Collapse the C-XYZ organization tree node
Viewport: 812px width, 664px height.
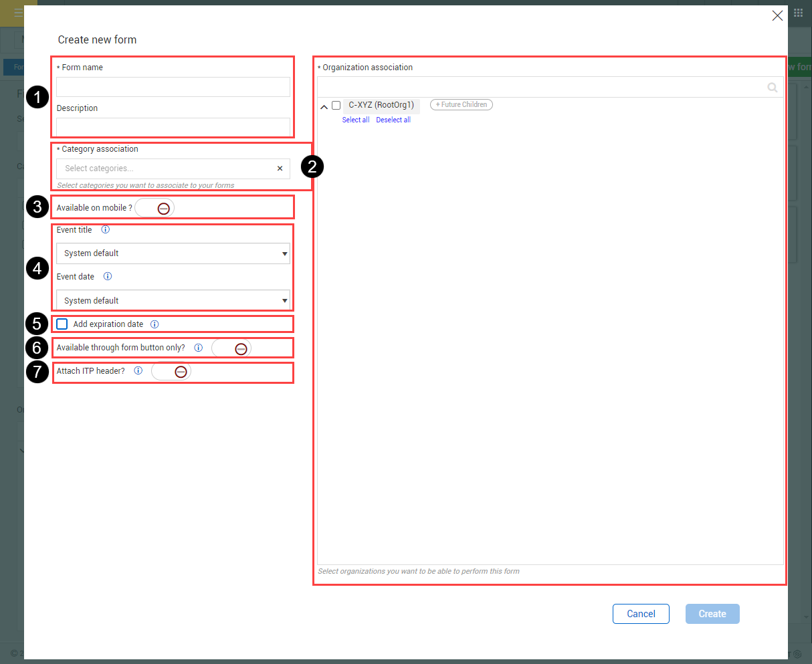pos(324,106)
